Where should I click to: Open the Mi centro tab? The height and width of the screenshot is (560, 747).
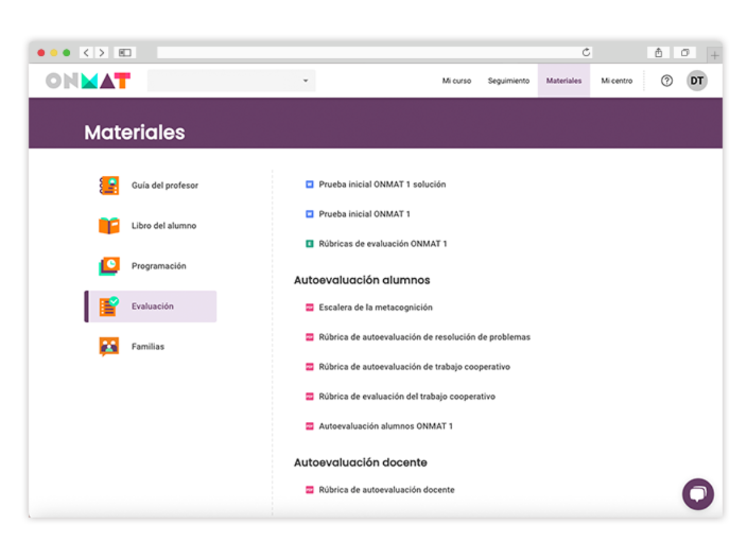(x=617, y=81)
